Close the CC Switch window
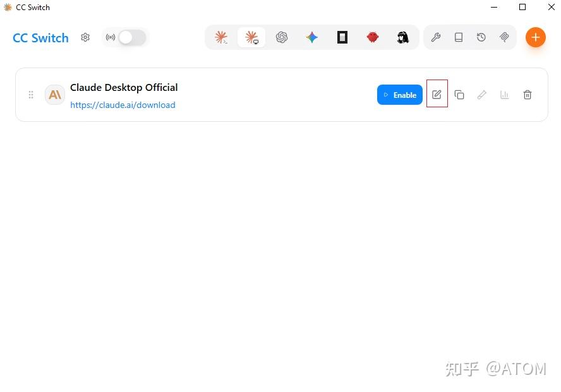 point(552,7)
